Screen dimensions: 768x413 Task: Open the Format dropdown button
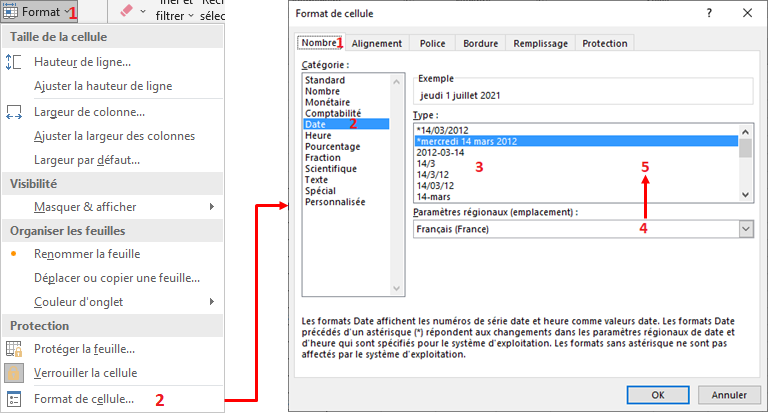tap(39, 11)
